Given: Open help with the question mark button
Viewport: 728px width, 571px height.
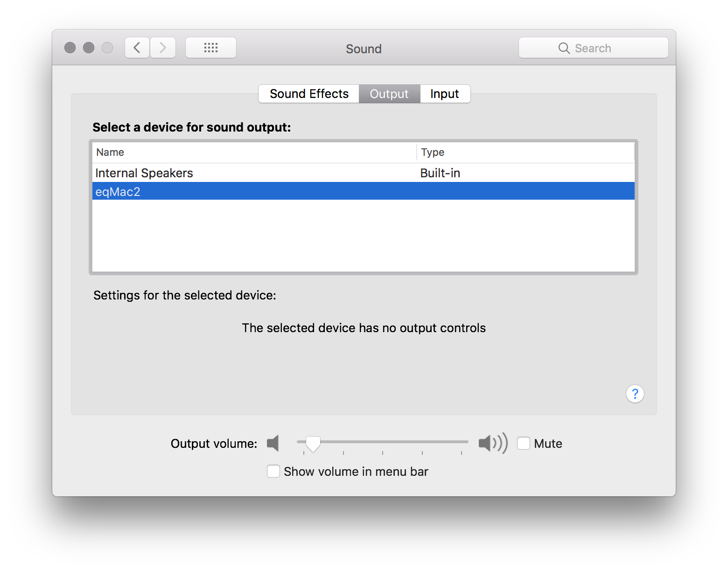Looking at the screenshot, I should coord(635,394).
